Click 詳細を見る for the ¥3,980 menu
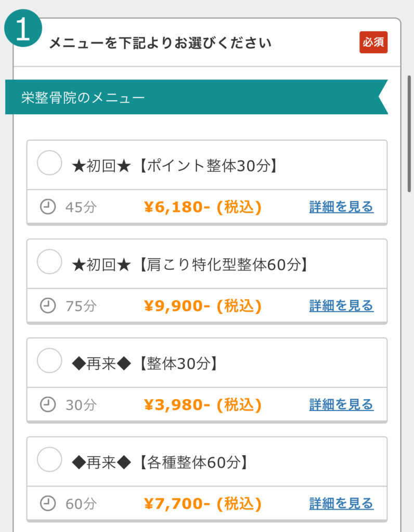This screenshot has width=414, height=532. pyautogui.click(x=341, y=404)
